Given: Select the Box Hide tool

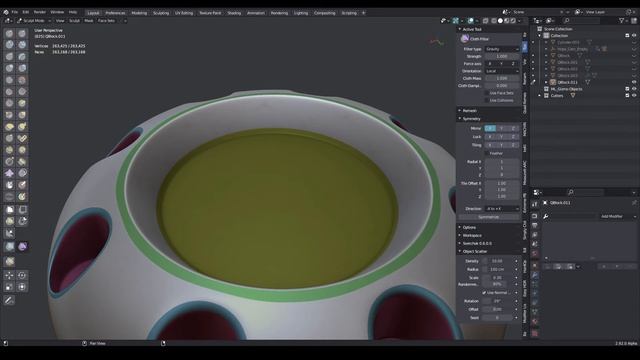Looking at the screenshot, I should [x=22, y=209].
